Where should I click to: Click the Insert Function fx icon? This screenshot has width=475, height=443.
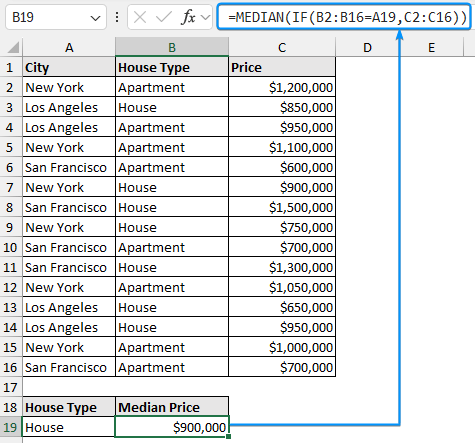coord(188,17)
